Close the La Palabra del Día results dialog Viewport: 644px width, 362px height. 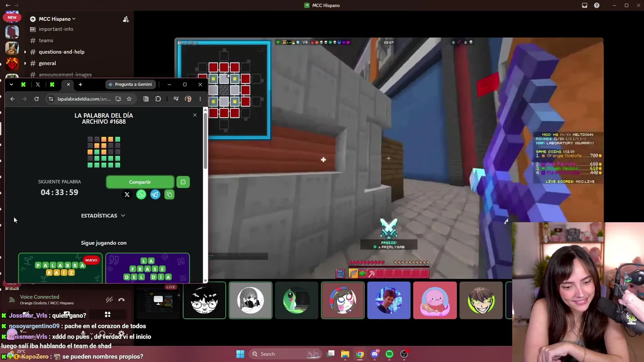point(195,115)
